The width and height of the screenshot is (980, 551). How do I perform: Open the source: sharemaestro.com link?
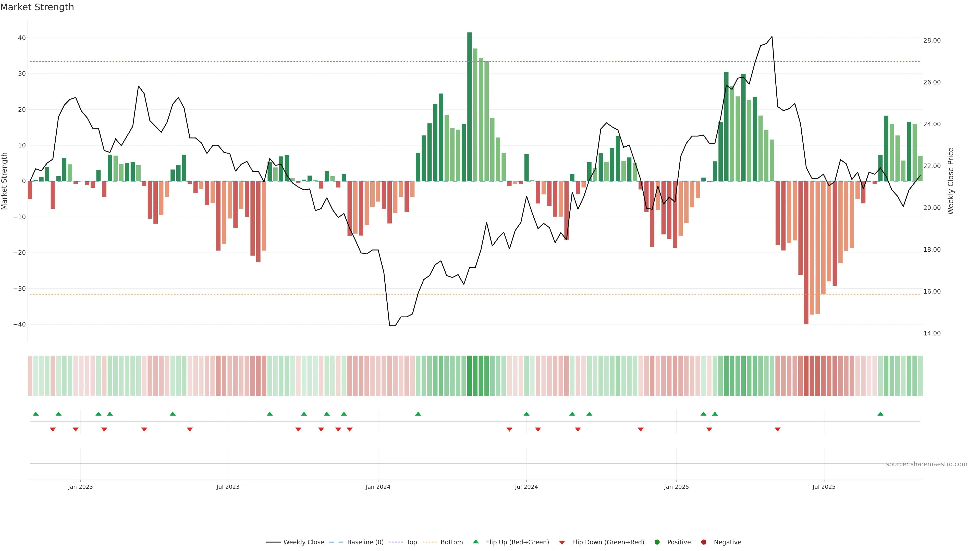926,464
